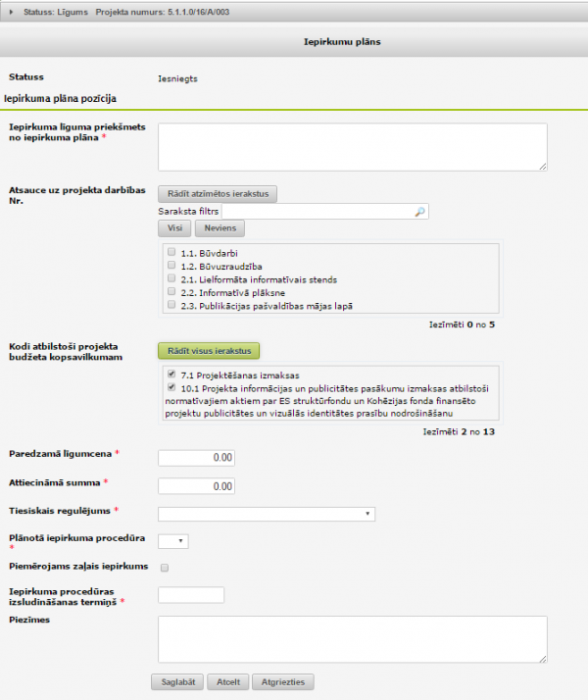Enable the 2.2. Informatīvā plāksne checkbox
The width and height of the screenshot is (588, 700).
tap(172, 292)
